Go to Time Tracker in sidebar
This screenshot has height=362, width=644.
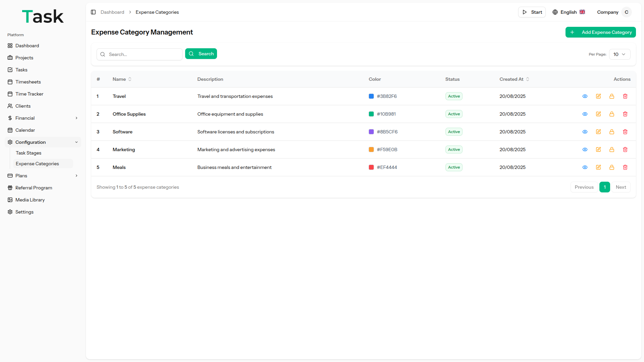pos(29,94)
